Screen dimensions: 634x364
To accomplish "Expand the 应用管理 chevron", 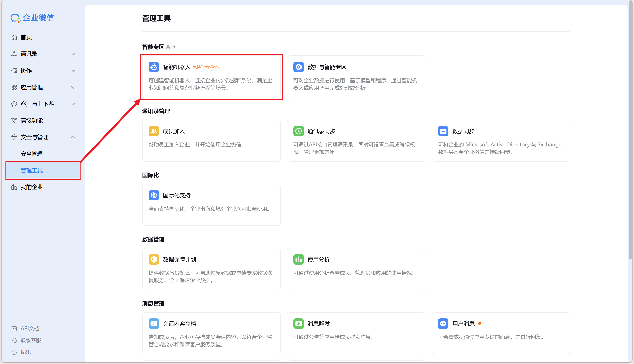I will pos(73,87).
